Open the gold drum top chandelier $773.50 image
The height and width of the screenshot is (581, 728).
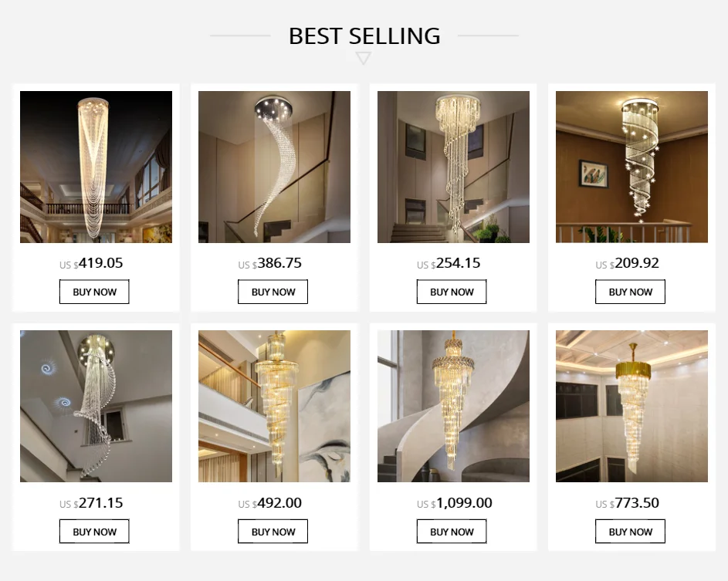coord(632,406)
